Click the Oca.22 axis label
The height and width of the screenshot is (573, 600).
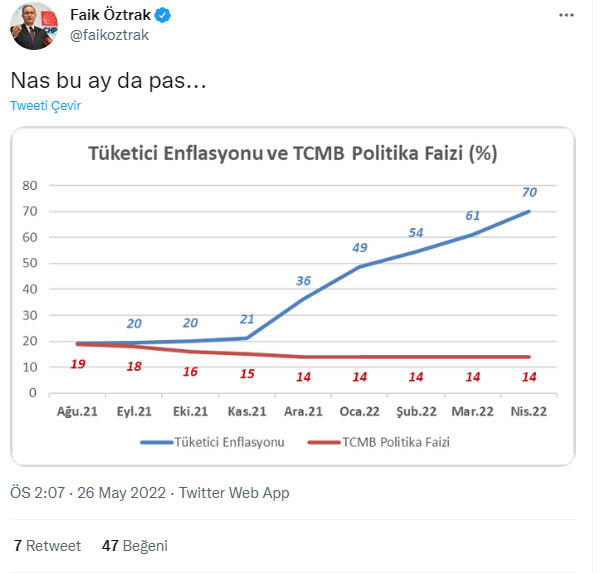pos(359,411)
